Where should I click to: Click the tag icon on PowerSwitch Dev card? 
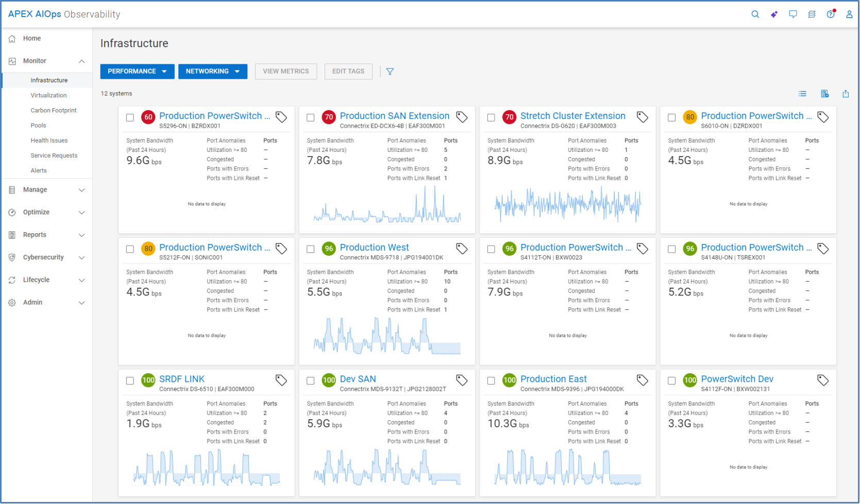point(823,380)
